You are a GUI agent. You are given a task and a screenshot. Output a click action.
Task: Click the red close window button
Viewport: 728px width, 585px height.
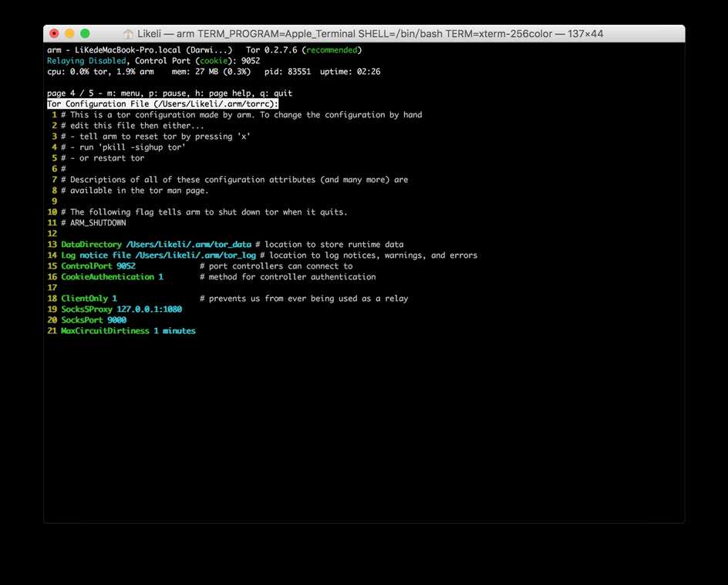point(54,33)
